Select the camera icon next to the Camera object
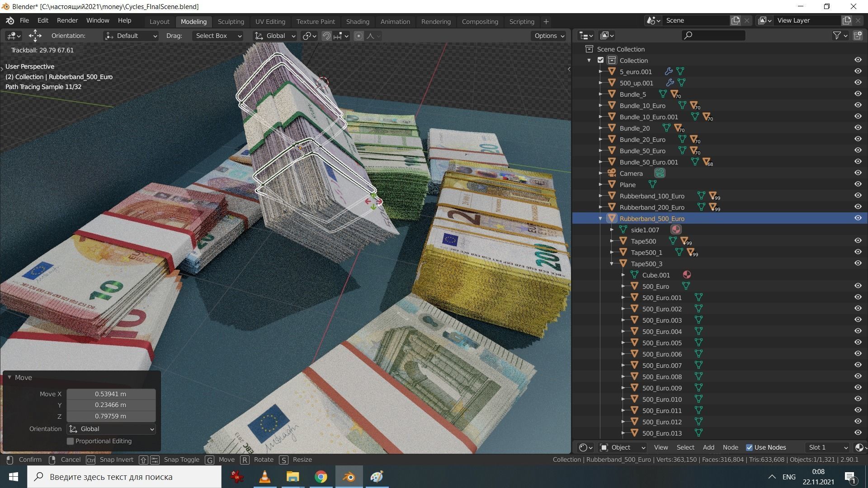The width and height of the screenshot is (868, 488). click(660, 173)
